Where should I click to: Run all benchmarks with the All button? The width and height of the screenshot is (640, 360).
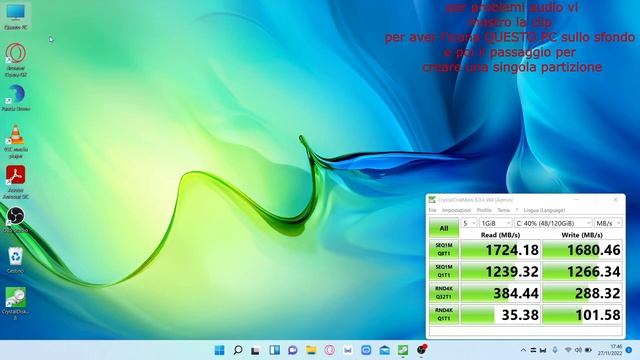click(444, 228)
